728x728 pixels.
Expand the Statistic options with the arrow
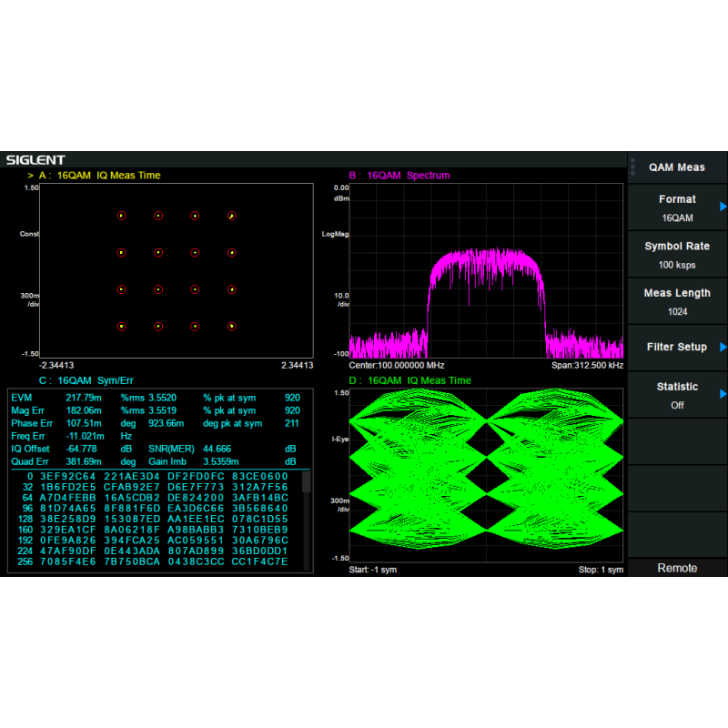723,394
